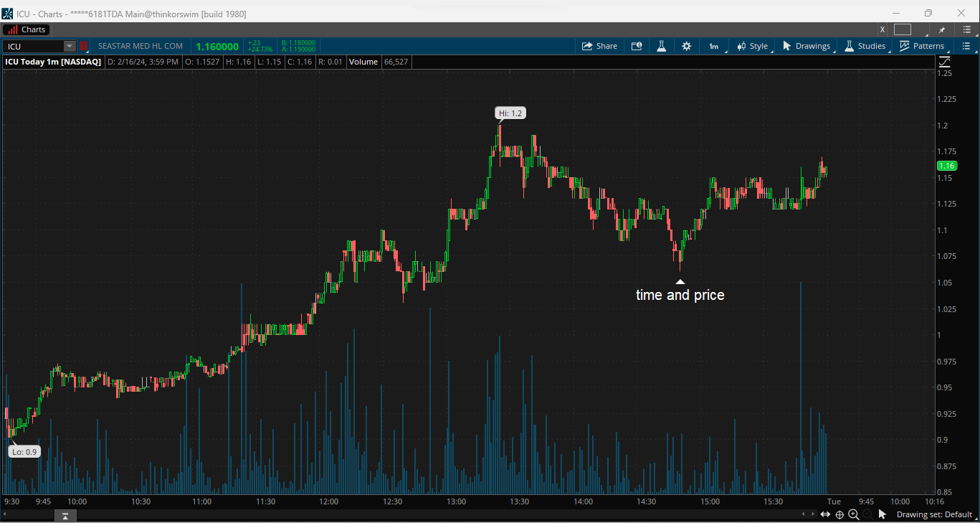Viewport: 980px width, 523px height.
Task: Open the flask Edit Studies icon
Action: click(x=661, y=46)
